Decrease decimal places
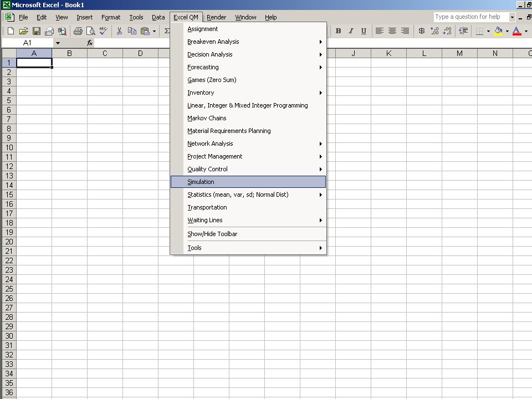The image size is (532, 399). (x=447, y=31)
